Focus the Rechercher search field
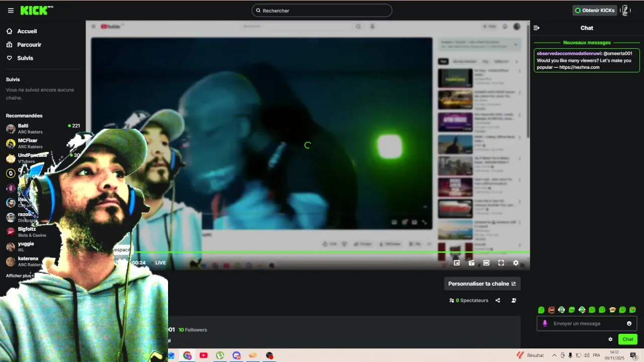This screenshot has width=644, height=362. click(x=322, y=11)
